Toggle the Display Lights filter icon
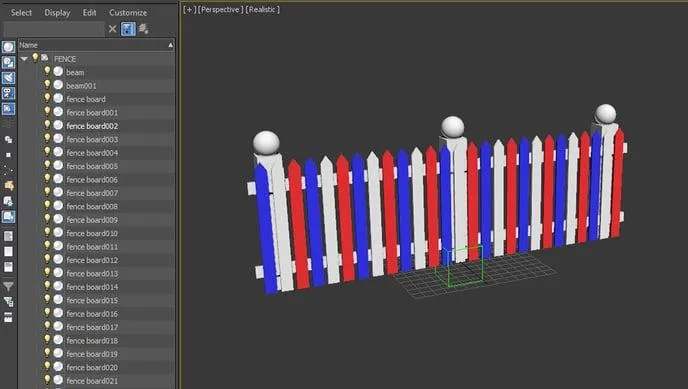Screen dimensions: 688x389 click(x=8, y=78)
